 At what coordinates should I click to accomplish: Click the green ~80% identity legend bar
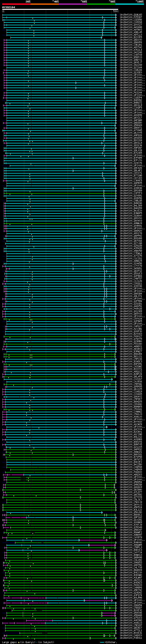click(x=101, y=4)
